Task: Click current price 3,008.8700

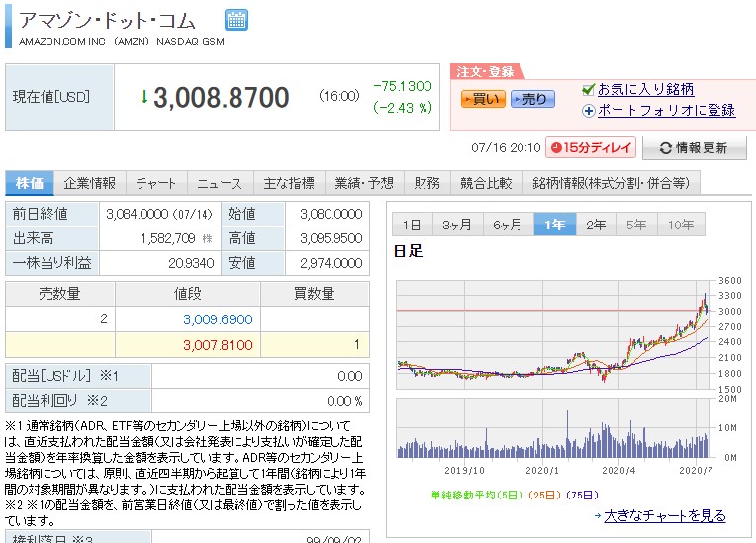Action: click(222, 97)
